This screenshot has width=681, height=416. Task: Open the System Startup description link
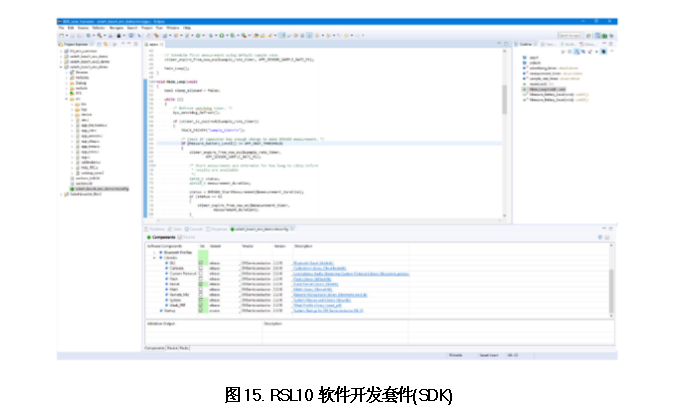click(x=328, y=310)
